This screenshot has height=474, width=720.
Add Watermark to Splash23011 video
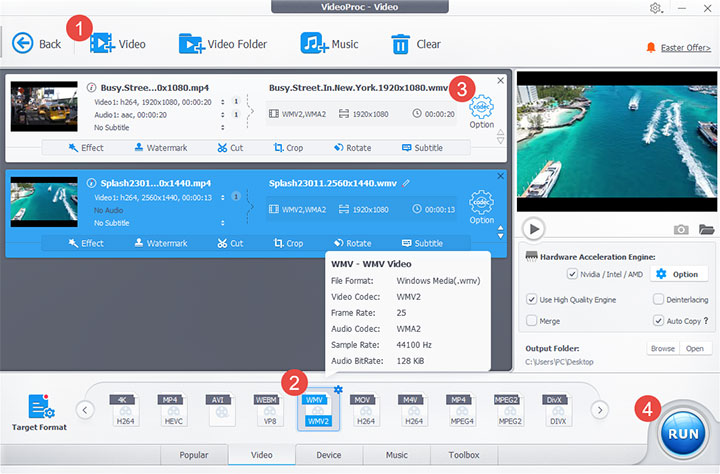pos(161,243)
